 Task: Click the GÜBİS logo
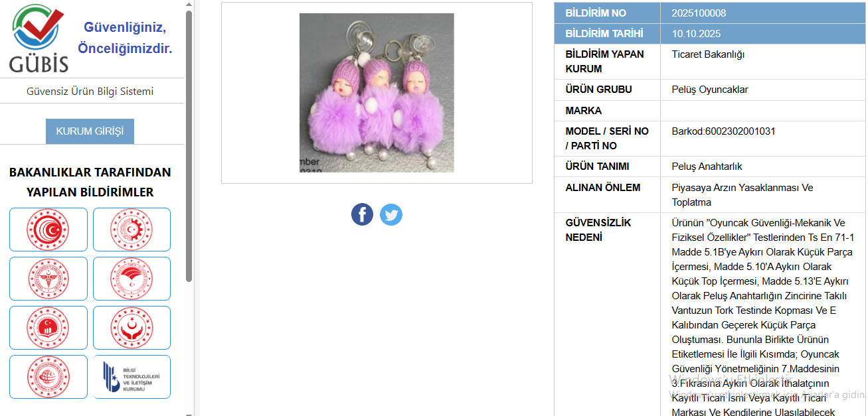click(x=39, y=38)
